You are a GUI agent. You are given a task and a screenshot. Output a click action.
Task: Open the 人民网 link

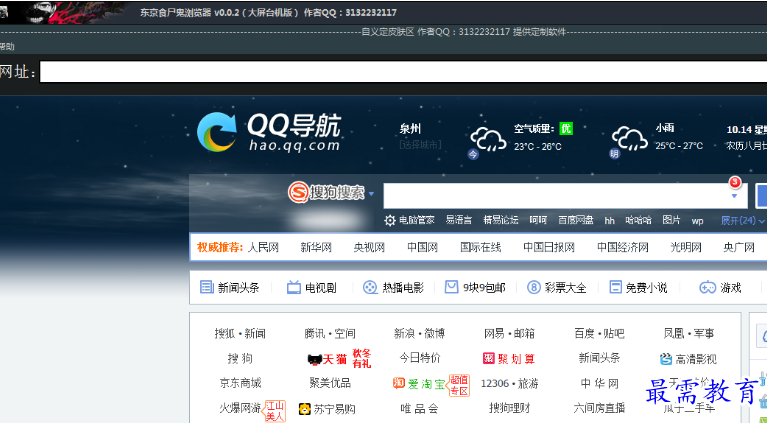263,247
